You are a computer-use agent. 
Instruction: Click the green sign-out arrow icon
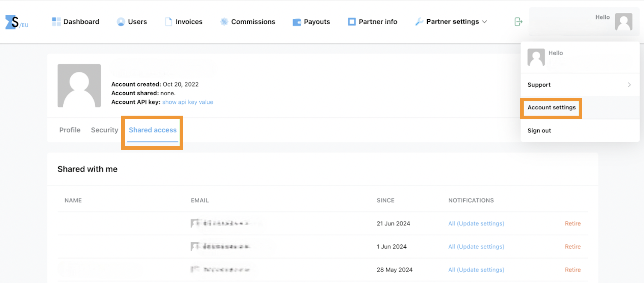[518, 22]
